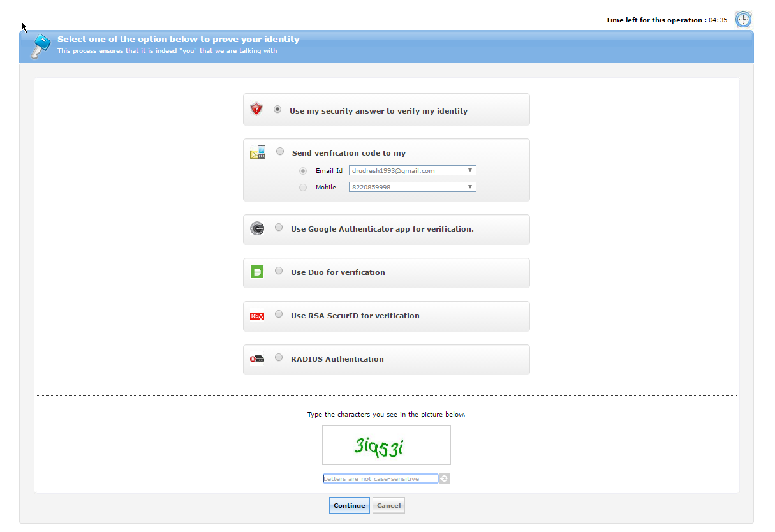Click the captcha picture box

[386, 445]
